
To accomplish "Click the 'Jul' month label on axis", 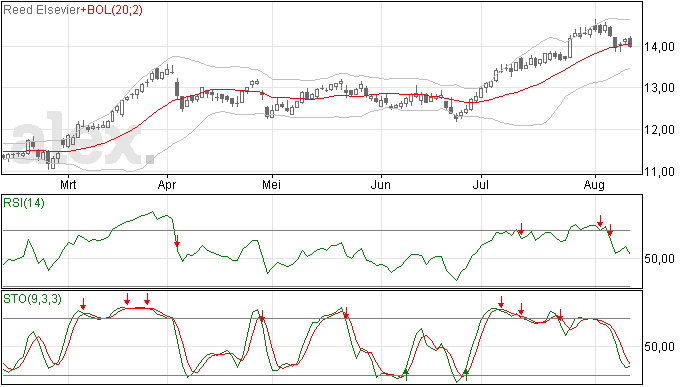I will [x=480, y=184].
